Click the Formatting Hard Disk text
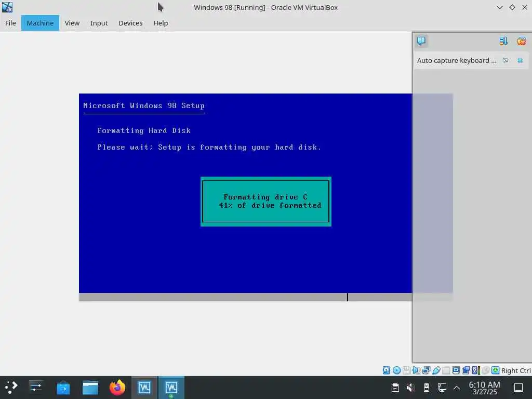532x399 pixels. tap(144, 130)
